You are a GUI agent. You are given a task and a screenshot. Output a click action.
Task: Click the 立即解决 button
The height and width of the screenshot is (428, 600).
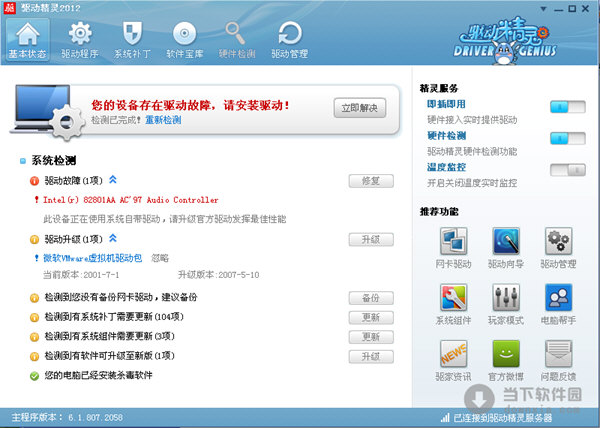360,108
